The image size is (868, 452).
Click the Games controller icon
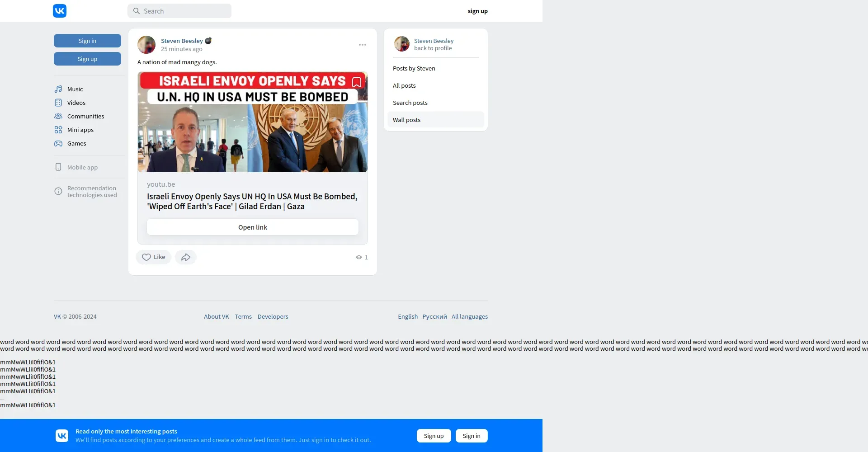58,143
